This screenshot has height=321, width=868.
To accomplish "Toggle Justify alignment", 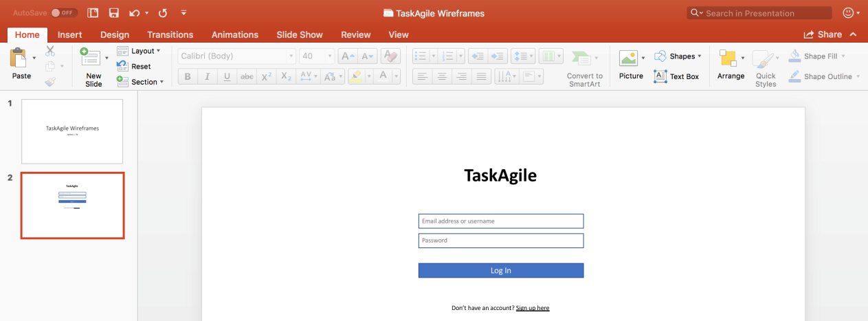I will click(482, 76).
